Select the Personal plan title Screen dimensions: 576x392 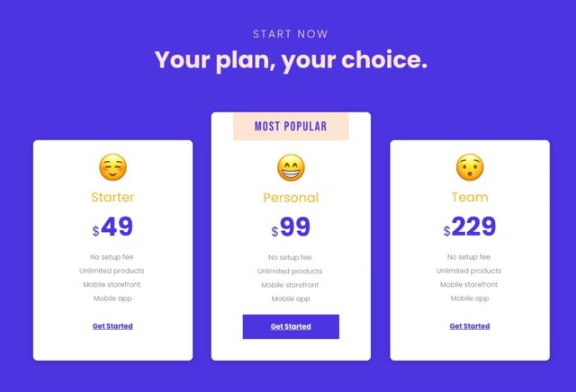(291, 198)
